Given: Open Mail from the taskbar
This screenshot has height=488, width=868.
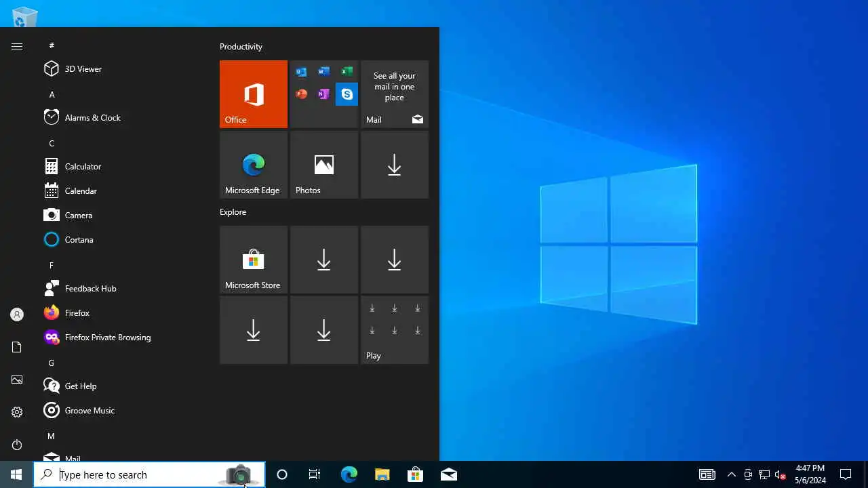Looking at the screenshot, I should tap(448, 474).
